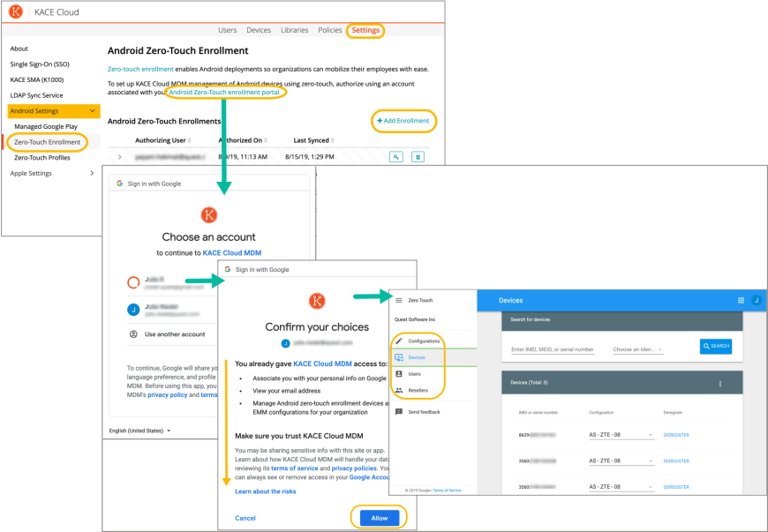The height and width of the screenshot is (532, 768).
Task: Open the Choose an identifier dropdown
Action: [x=637, y=349]
